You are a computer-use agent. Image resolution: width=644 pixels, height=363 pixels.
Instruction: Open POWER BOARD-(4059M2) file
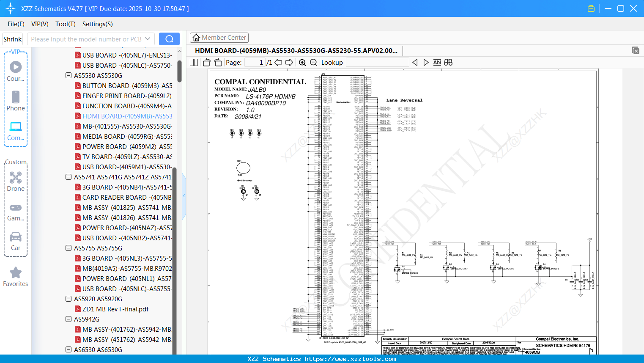coord(127,146)
